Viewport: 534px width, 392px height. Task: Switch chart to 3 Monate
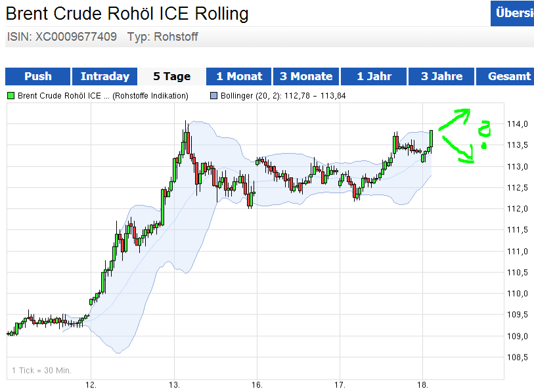click(306, 76)
